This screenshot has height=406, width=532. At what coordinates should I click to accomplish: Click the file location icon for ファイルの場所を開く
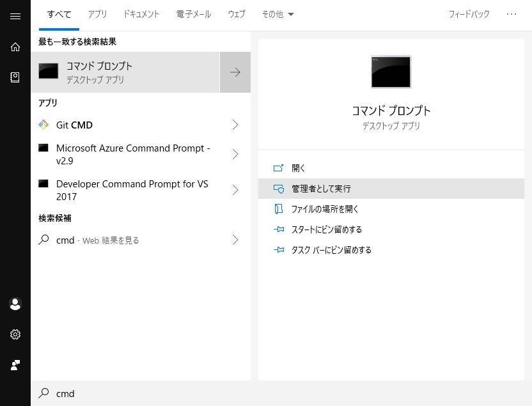click(x=278, y=209)
